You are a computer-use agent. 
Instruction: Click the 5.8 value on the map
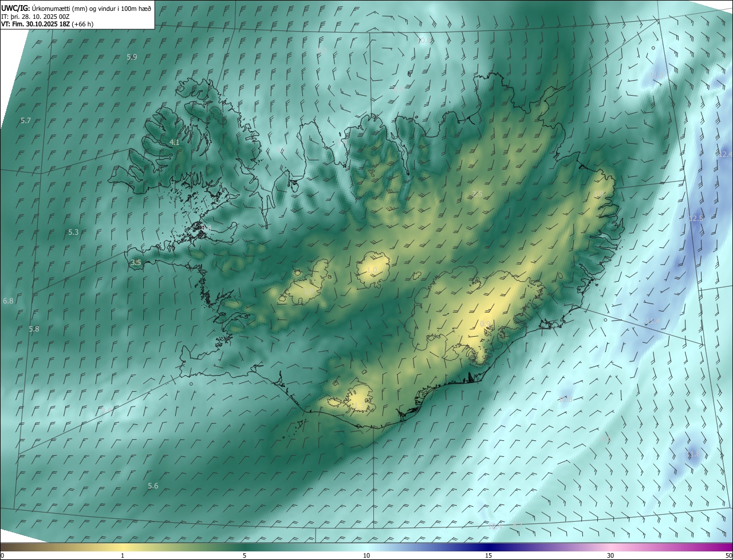(x=34, y=329)
